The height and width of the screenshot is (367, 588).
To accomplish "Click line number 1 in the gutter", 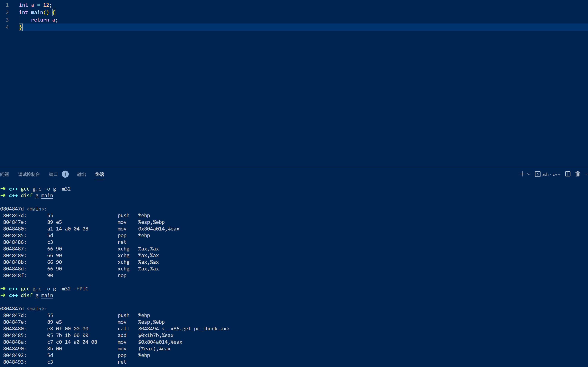I will (x=7, y=5).
